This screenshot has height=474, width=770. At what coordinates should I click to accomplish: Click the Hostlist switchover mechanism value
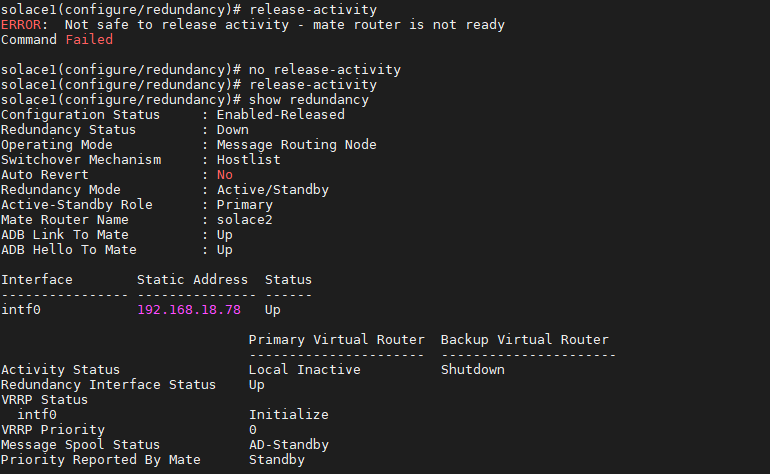pyautogui.click(x=248, y=160)
